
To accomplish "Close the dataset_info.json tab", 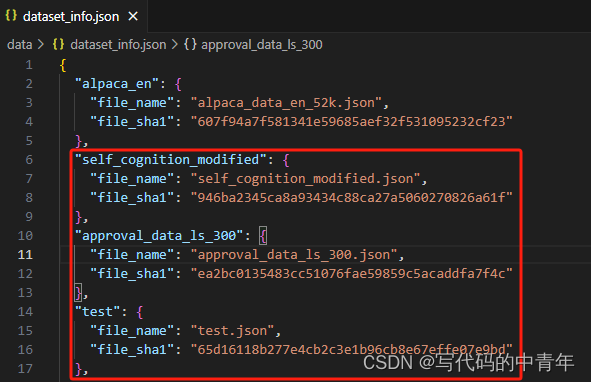I will coord(133,16).
